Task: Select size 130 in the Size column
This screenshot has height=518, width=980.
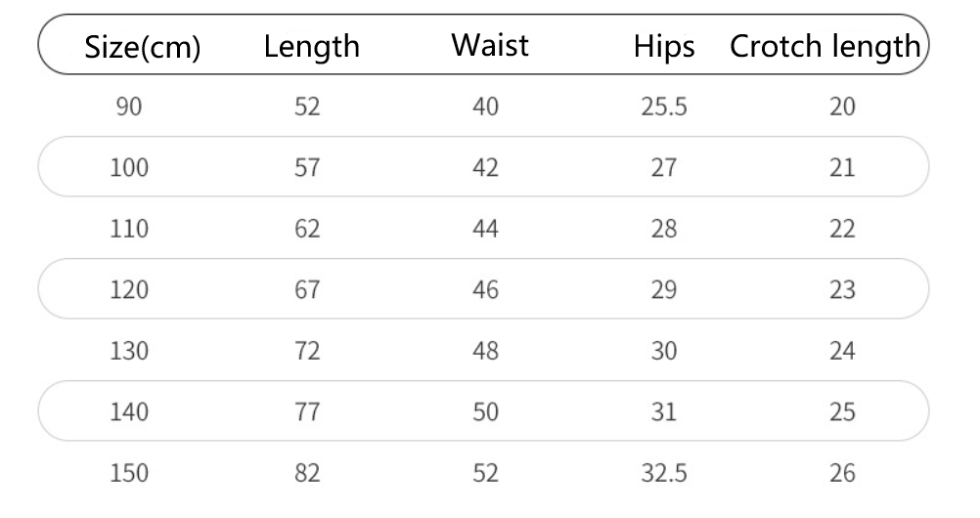Action: 130,351
